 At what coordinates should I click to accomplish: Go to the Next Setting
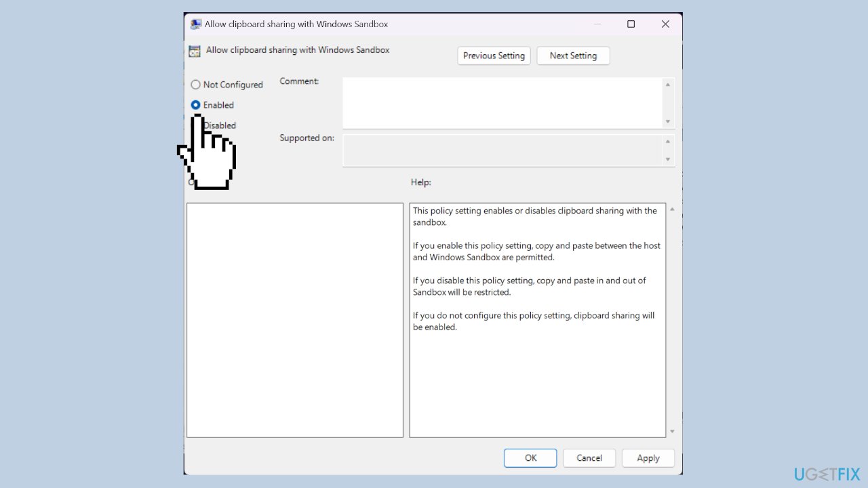pos(573,56)
